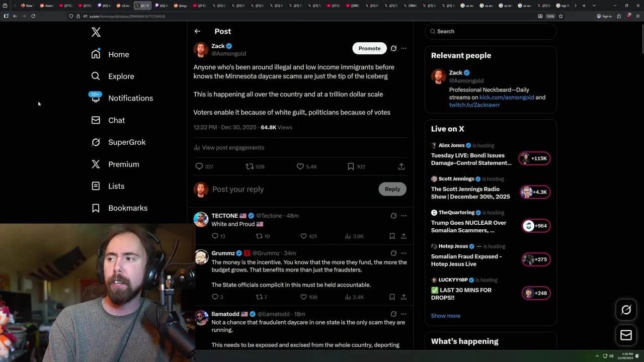Open Chat from the sidebar
This screenshot has width=644, height=362.
pyautogui.click(x=108, y=120)
